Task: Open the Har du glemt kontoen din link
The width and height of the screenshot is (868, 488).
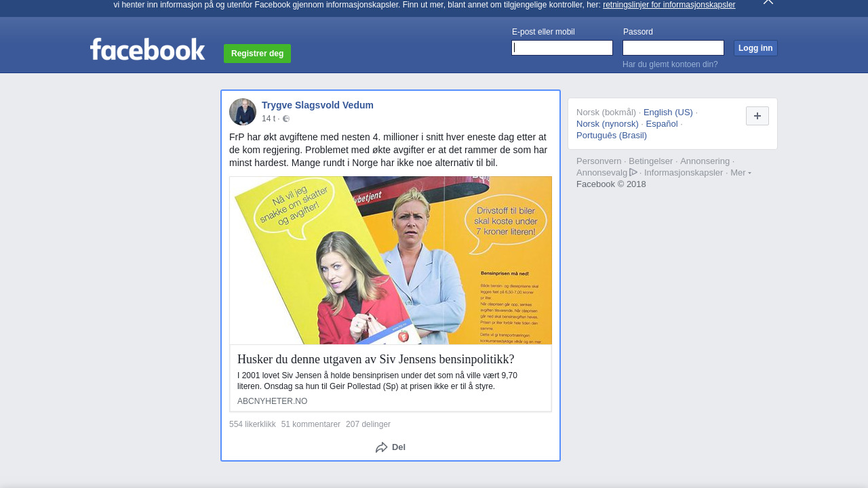Action: pos(670,64)
